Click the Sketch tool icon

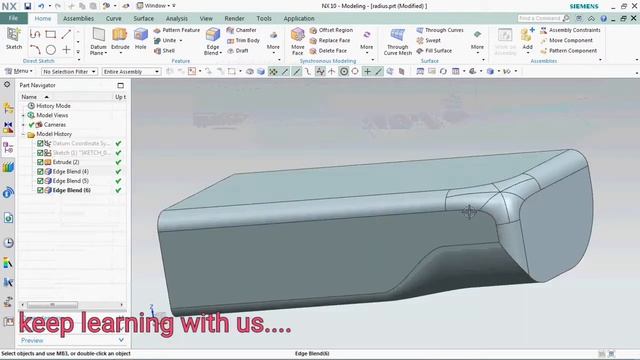(x=13, y=39)
